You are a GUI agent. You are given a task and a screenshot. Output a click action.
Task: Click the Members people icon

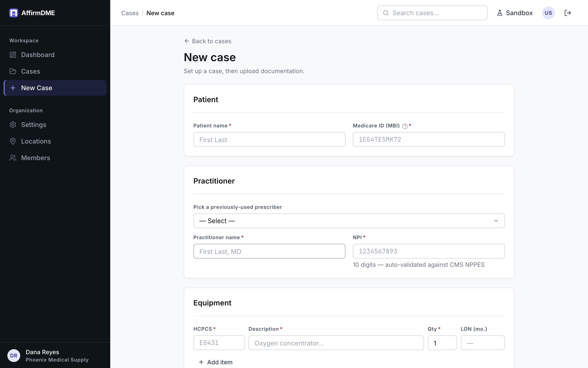coord(13,158)
